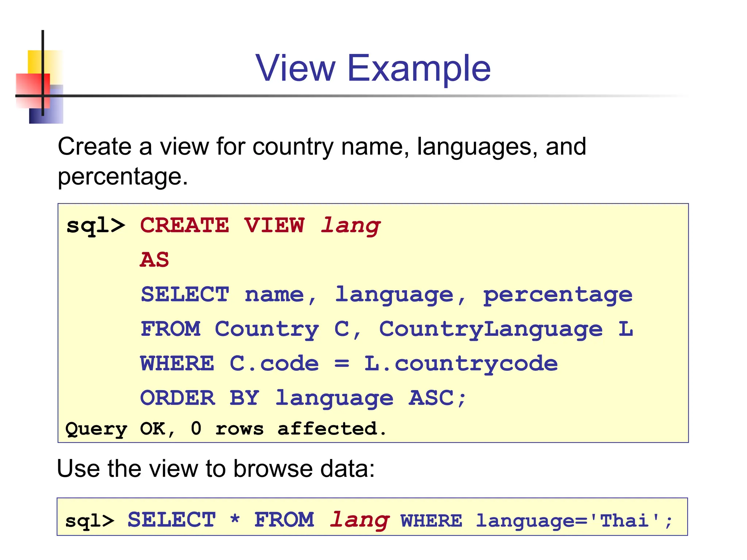Click the second 'sql>' prompt at bottom
Viewport: 747px width, 560px height.
click(89, 521)
